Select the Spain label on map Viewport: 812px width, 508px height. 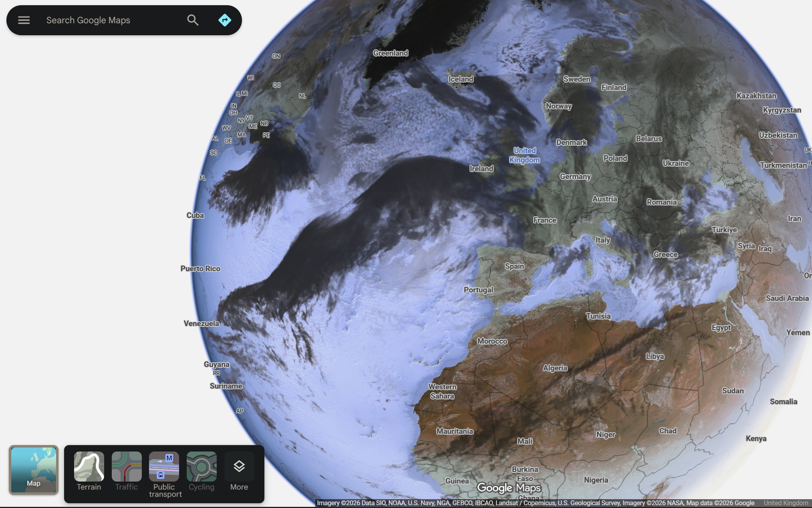(514, 266)
